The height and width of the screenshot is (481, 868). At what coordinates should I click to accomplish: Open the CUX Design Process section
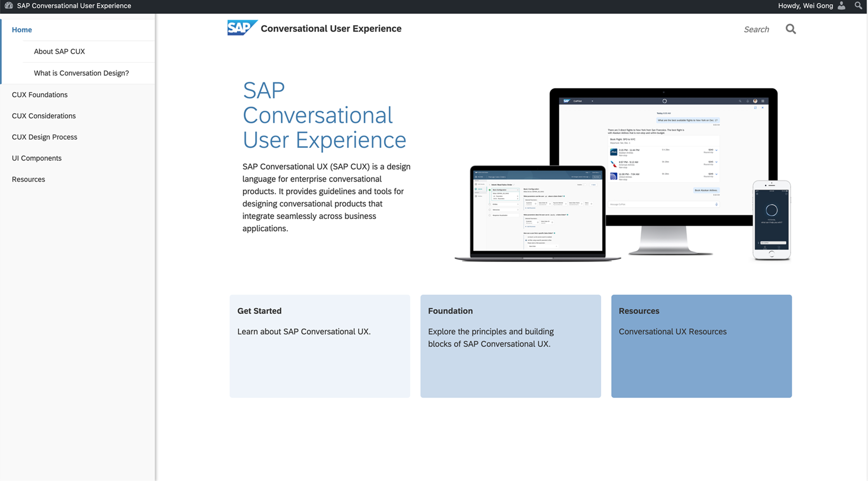click(x=44, y=137)
